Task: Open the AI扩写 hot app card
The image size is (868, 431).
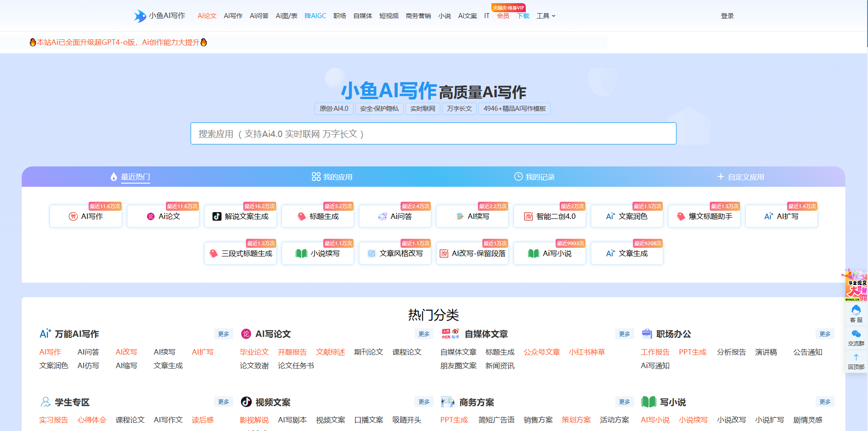Action: pos(782,216)
